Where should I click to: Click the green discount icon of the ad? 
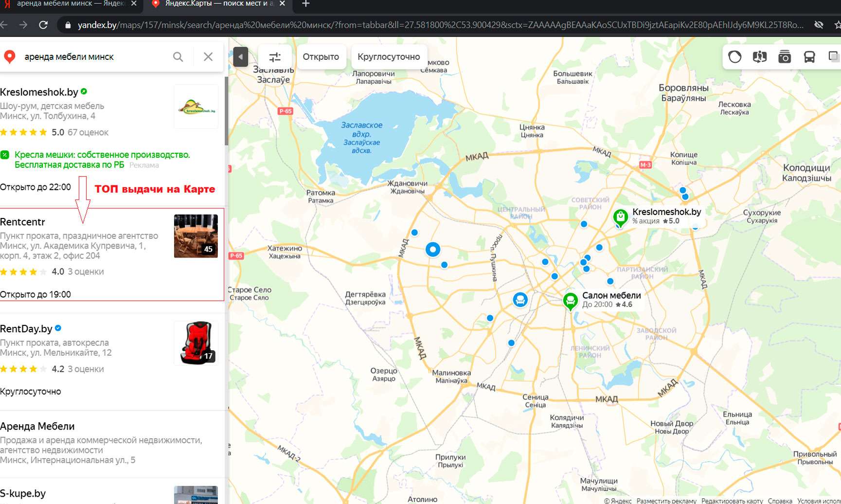5,155
